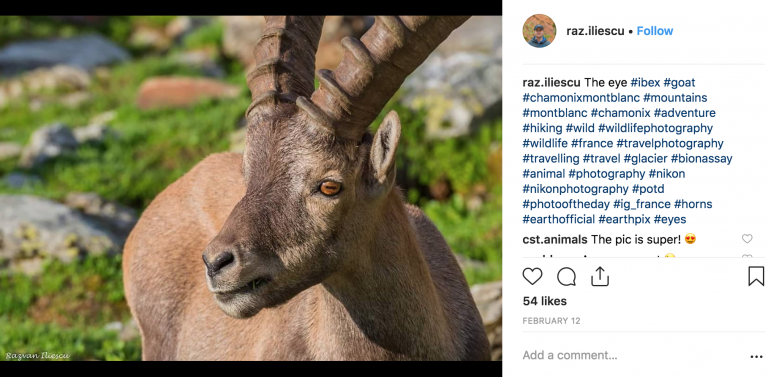Open the February 12 post date link

pyautogui.click(x=552, y=321)
